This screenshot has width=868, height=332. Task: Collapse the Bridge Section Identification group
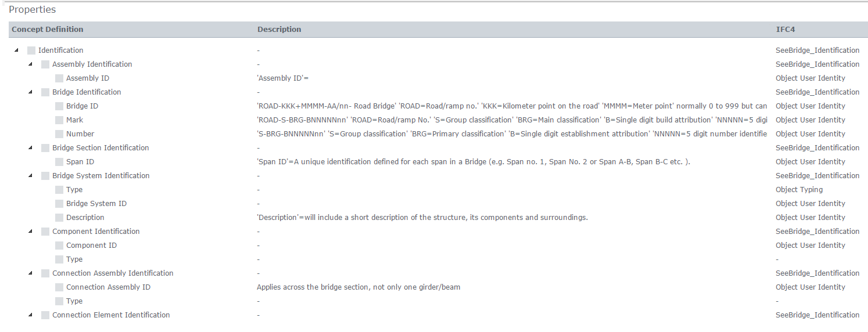pos(30,147)
